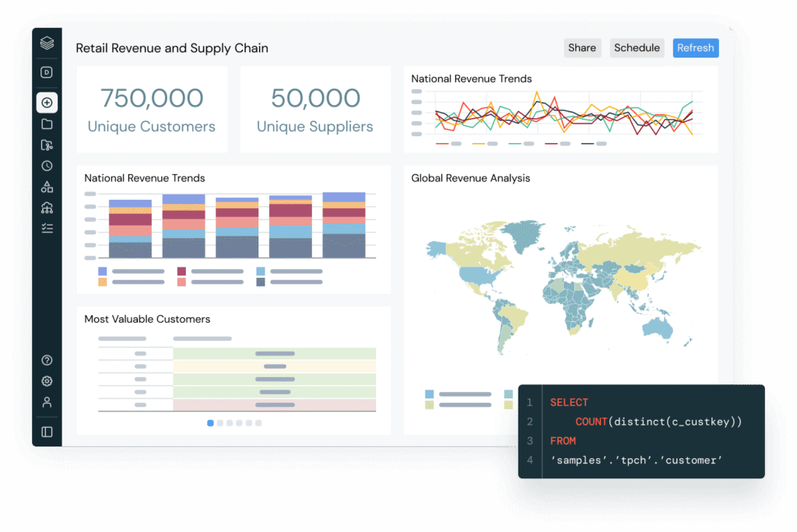
Task: Open the Recents clock icon
Action: [x=47, y=166]
